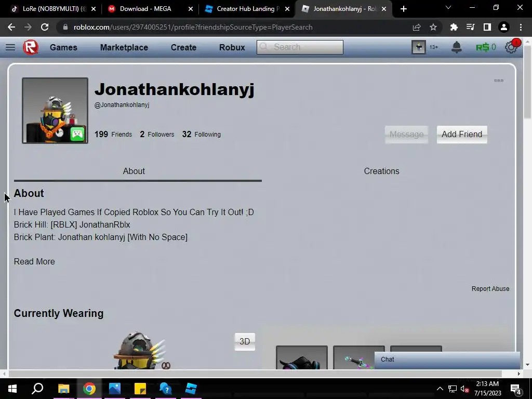Click the browser address bar URL
532x399 pixels.
pyautogui.click(x=193, y=27)
